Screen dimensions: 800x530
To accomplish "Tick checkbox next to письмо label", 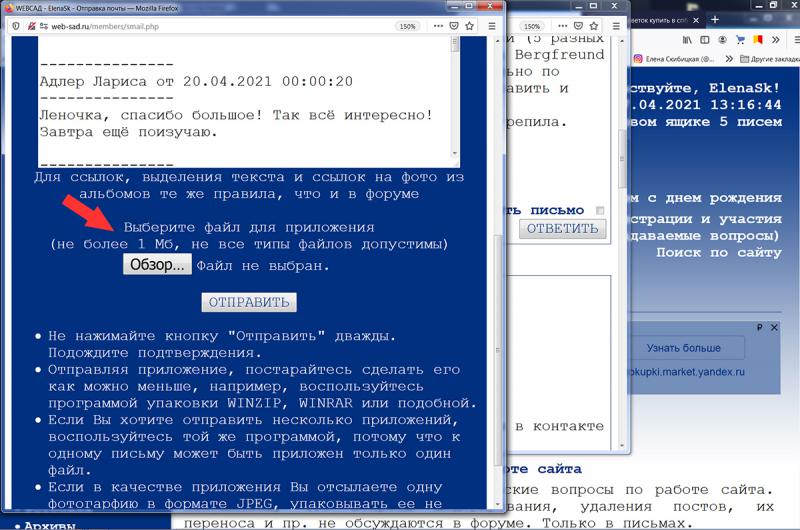I will click(x=600, y=211).
